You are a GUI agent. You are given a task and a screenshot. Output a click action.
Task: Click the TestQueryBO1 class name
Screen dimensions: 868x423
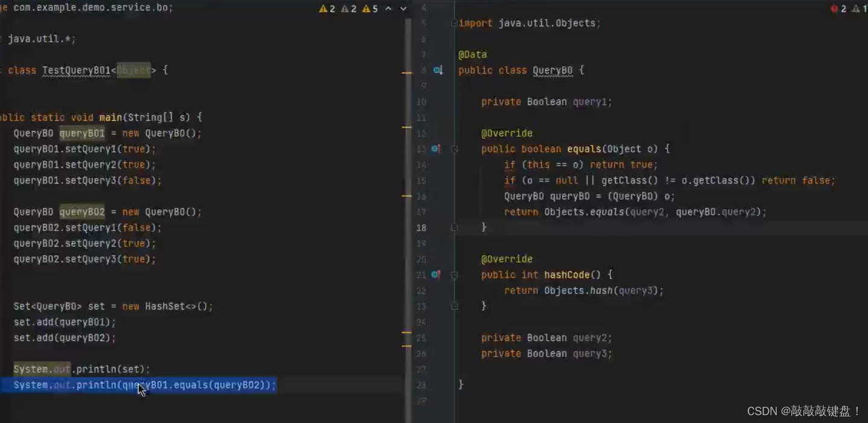pos(76,70)
